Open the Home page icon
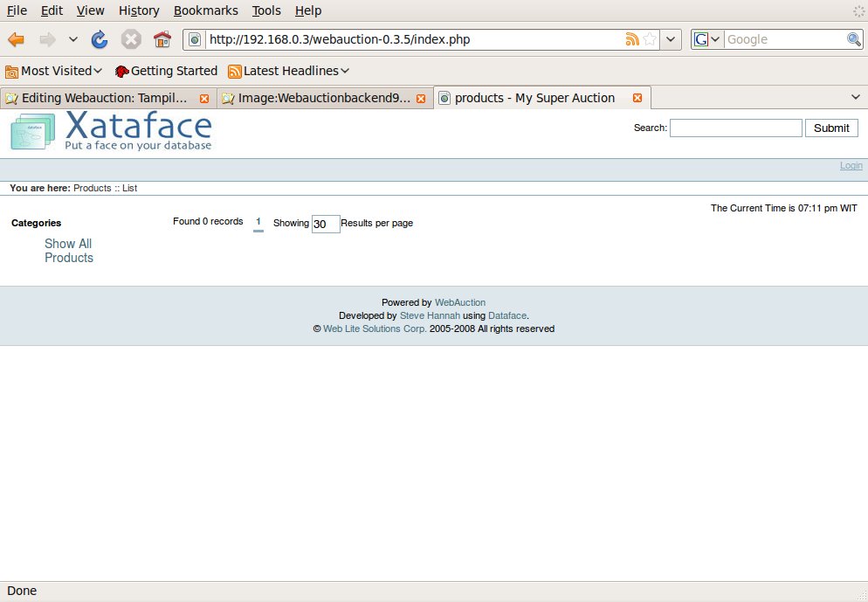868x602 pixels. pyautogui.click(x=162, y=39)
